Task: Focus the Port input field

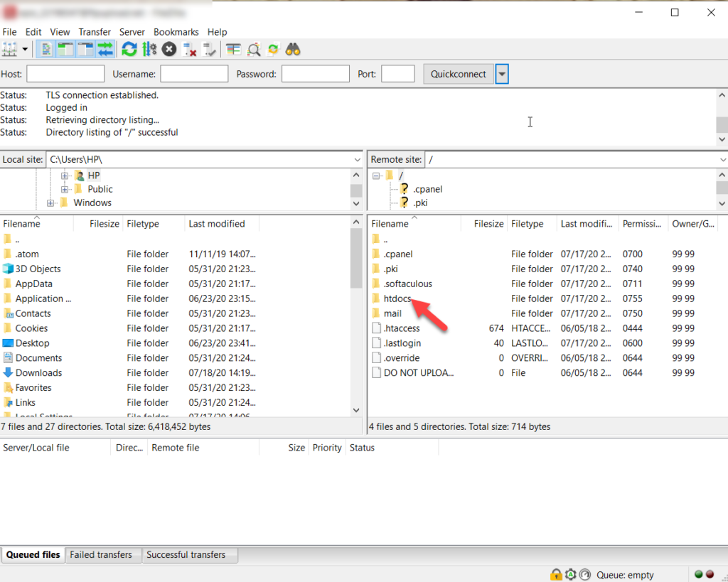Action: 398,74
